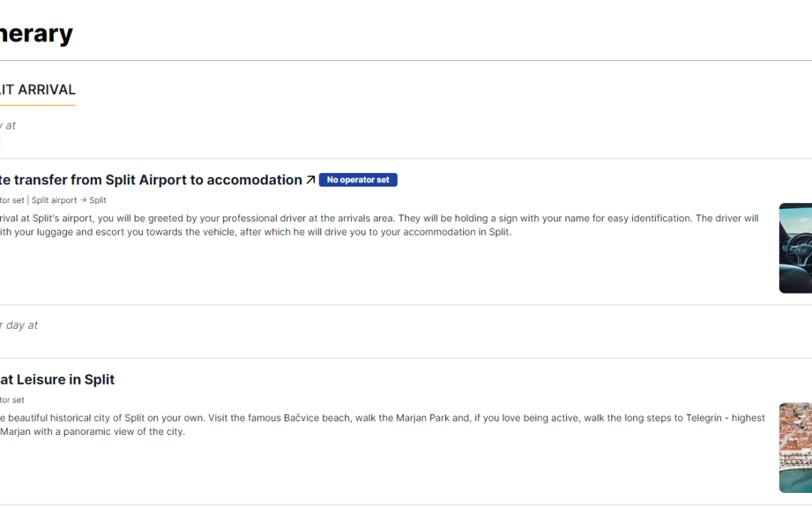812x508 pixels.
Task: Click operator set text under Leisure in Split
Action: 12,400
